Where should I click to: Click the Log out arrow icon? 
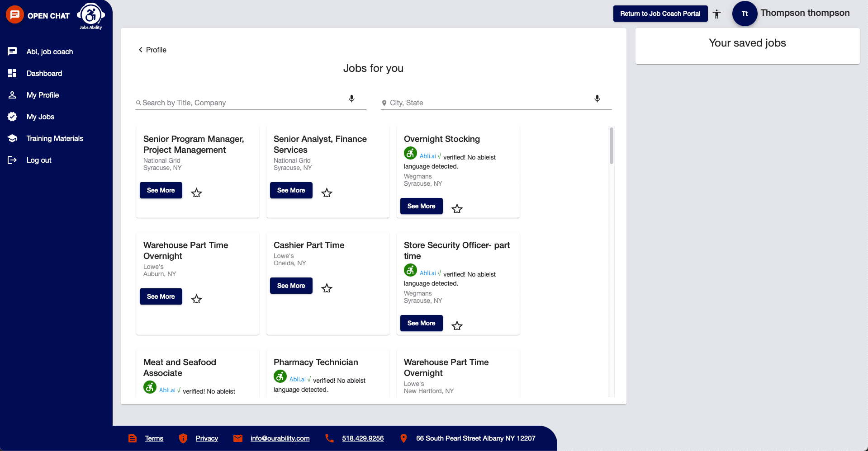pyautogui.click(x=12, y=160)
